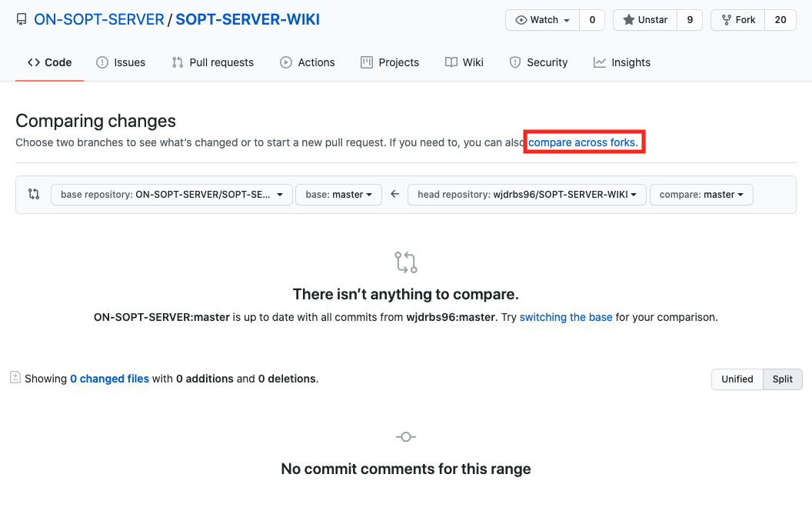Open the Watch notifications dropdown
The width and height of the screenshot is (812, 511).
tap(542, 20)
